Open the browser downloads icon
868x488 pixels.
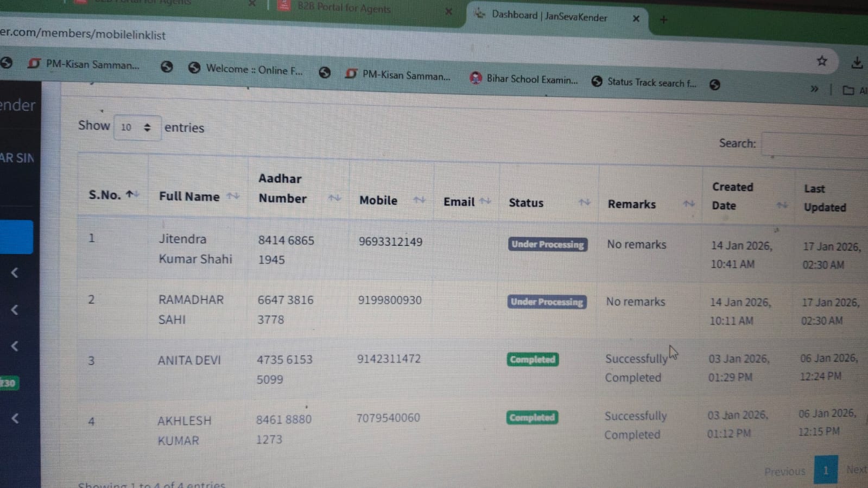(x=857, y=63)
